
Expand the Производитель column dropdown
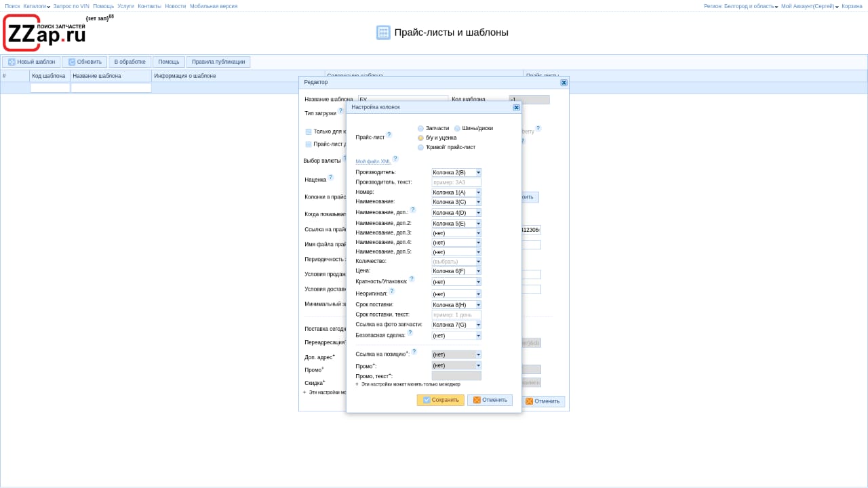(x=478, y=173)
